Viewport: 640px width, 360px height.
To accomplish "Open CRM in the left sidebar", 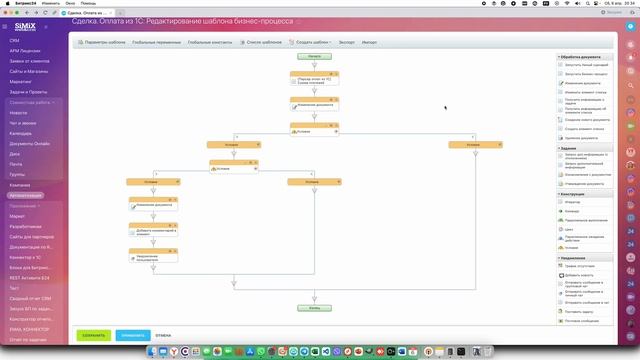I will [14, 41].
